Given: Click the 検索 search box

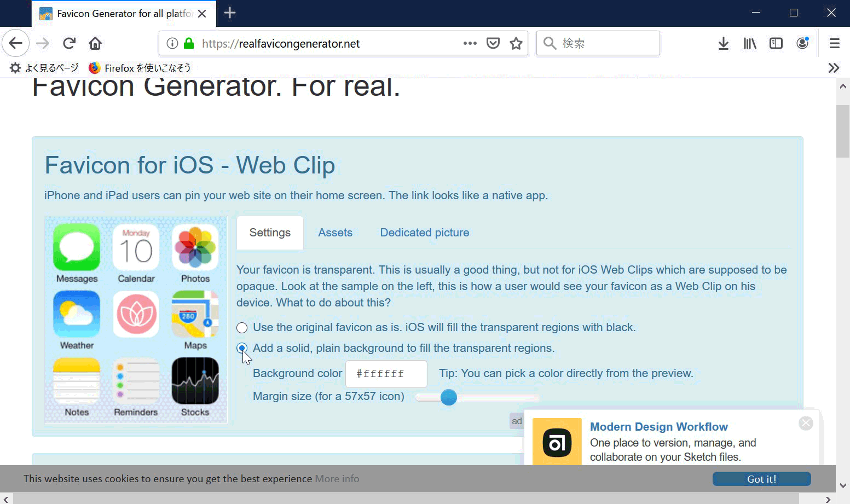Looking at the screenshot, I should (x=598, y=43).
